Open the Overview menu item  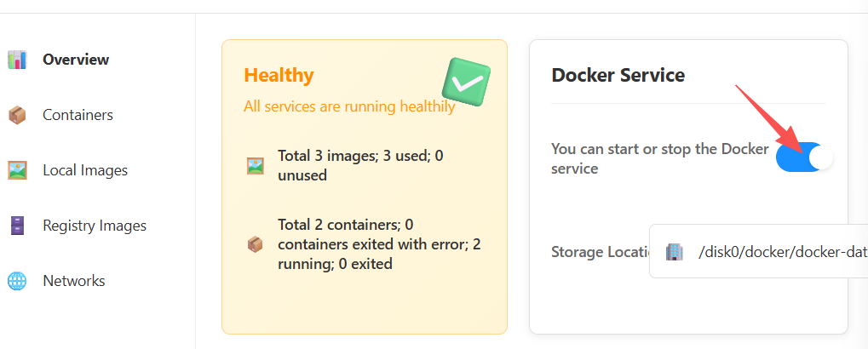[x=76, y=60]
